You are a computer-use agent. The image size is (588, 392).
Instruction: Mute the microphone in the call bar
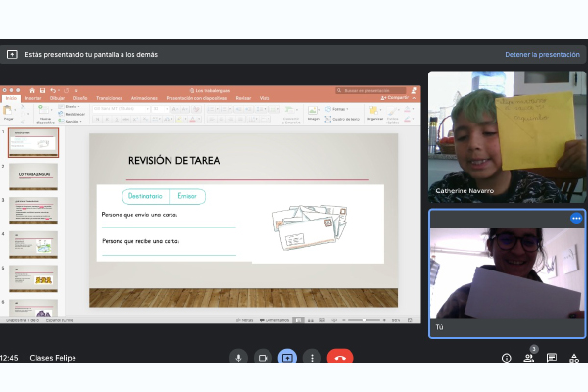[237, 358]
